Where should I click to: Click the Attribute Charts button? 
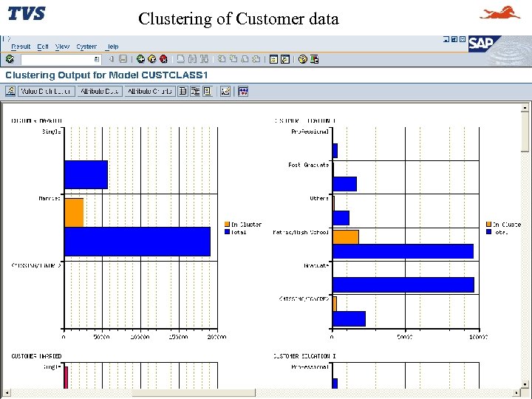[150, 92]
